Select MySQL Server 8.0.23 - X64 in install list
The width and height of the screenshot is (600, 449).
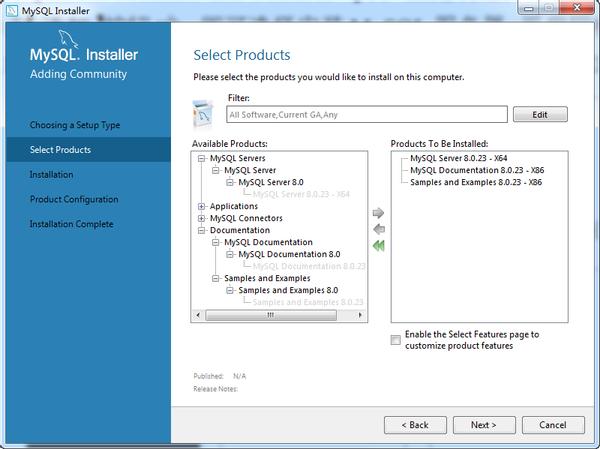click(x=464, y=158)
